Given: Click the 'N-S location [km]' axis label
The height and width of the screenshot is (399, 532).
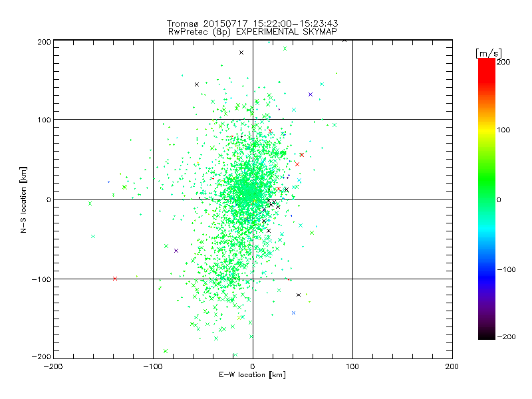Looking at the screenshot, I should click(x=23, y=199).
